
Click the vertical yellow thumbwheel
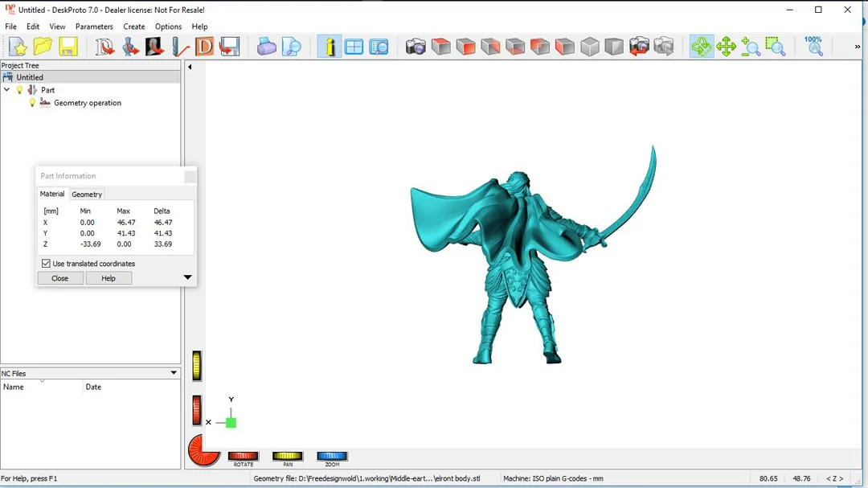[197, 366]
